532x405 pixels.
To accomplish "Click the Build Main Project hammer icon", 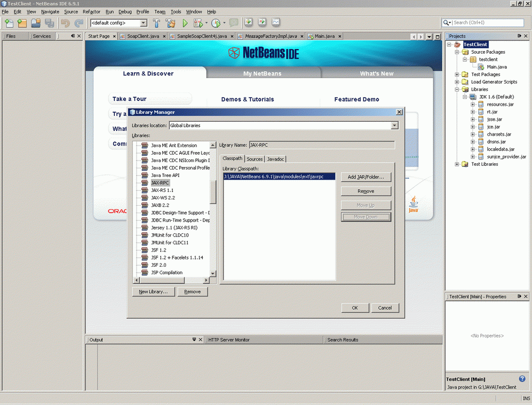I will coord(156,23).
